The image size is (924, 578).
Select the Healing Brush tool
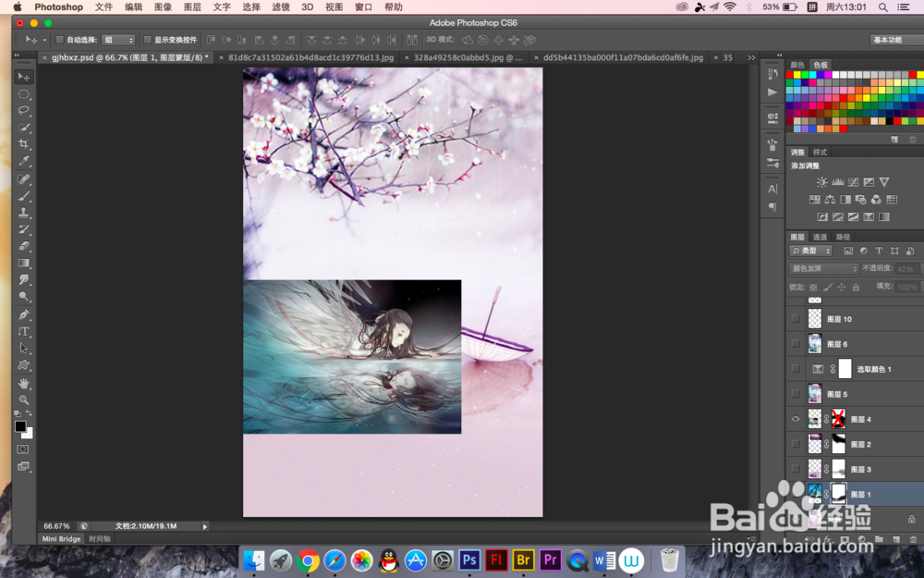point(24,179)
